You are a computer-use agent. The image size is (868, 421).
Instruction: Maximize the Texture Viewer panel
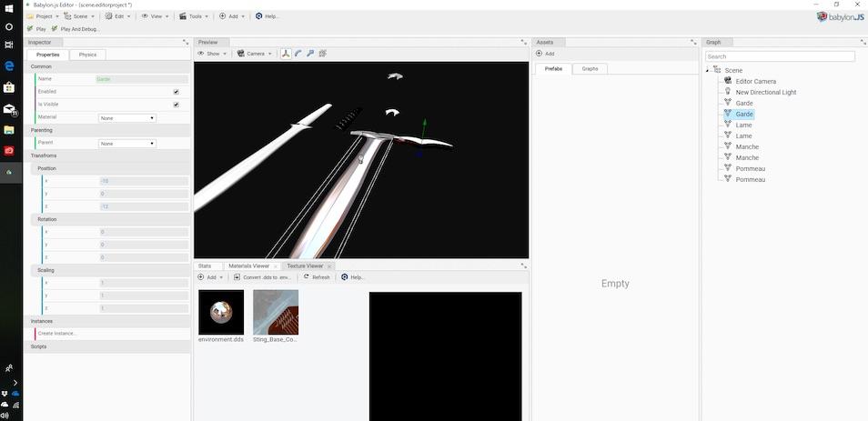pyautogui.click(x=523, y=266)
